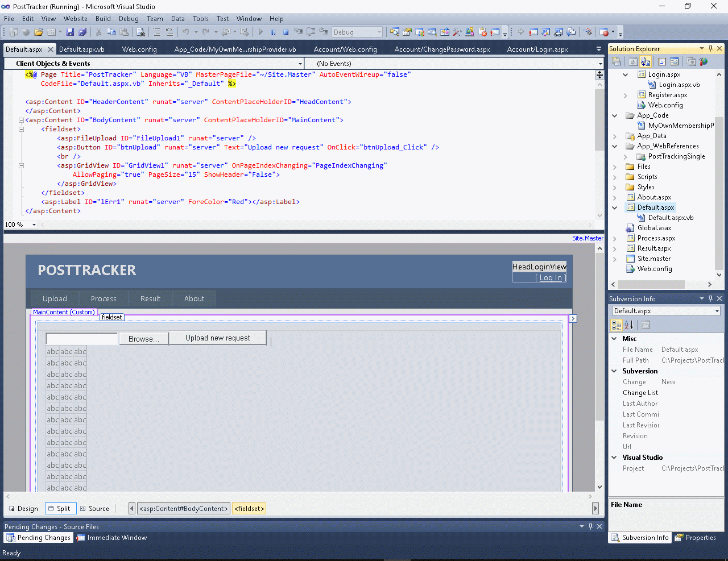The image size is (728, 561).
Task: Open Default.aspx dropdown in Subversion Info
Action: [x=717, y=311]
